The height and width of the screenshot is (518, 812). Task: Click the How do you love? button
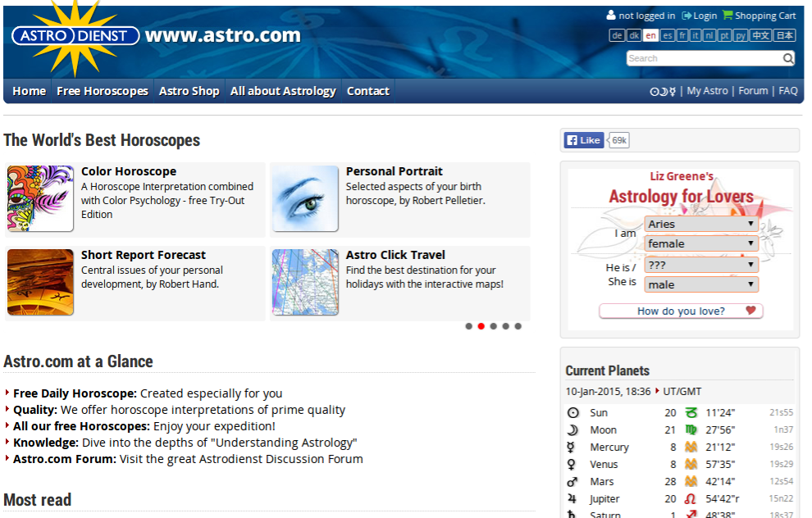coord(681,311)
